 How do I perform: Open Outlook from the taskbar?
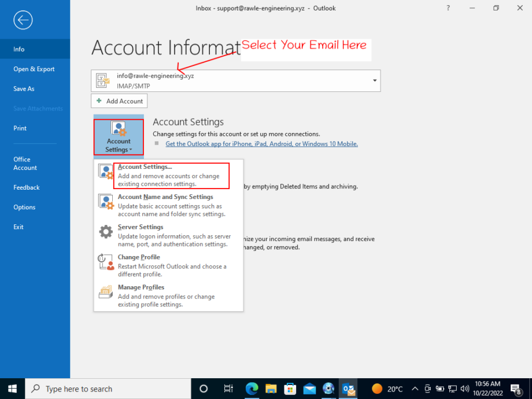pos(348,389)
